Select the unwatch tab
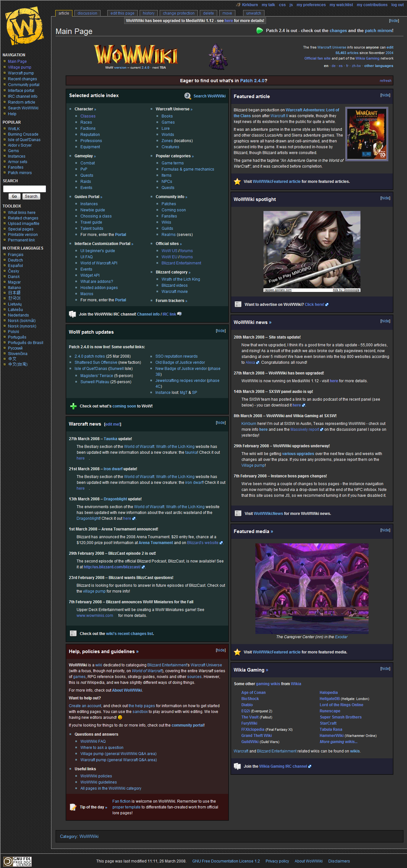The image size is (407, 868). tap(253, 13)
